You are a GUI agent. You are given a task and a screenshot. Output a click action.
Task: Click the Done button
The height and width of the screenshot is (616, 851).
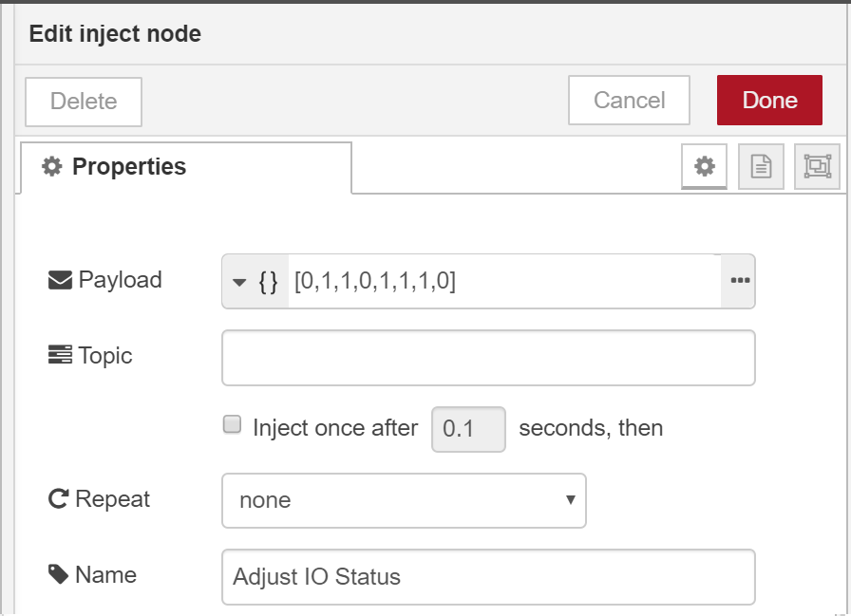[x=769, y=100]
